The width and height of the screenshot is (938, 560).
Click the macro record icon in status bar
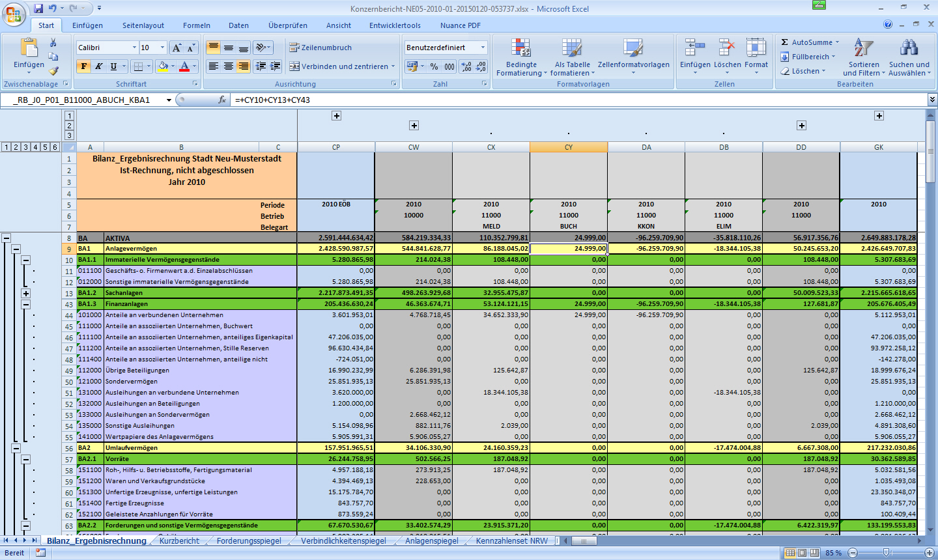pos(41,553)
